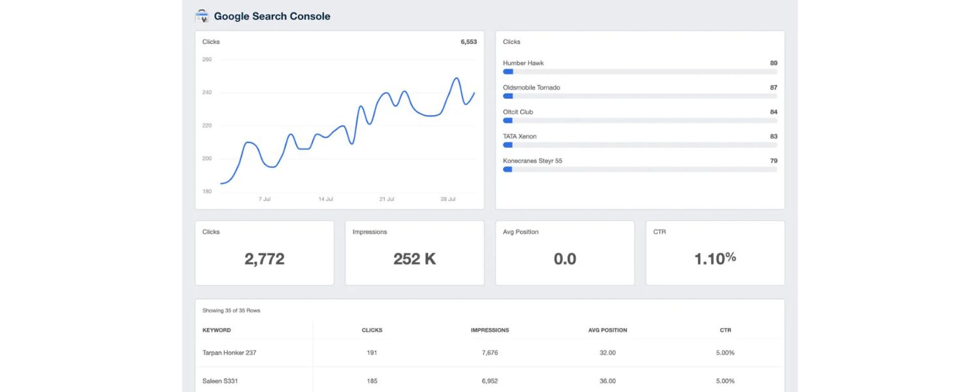This screenshot has width=980, height=392.
Task: Open the Clicks line chart widget
Action: tap(339, 120)
